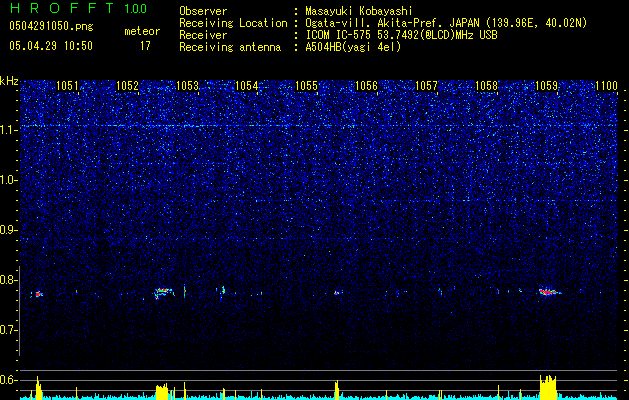Click the kHz axis unit label
This screenshot has height=400, width=629.
tap(9, 81)
